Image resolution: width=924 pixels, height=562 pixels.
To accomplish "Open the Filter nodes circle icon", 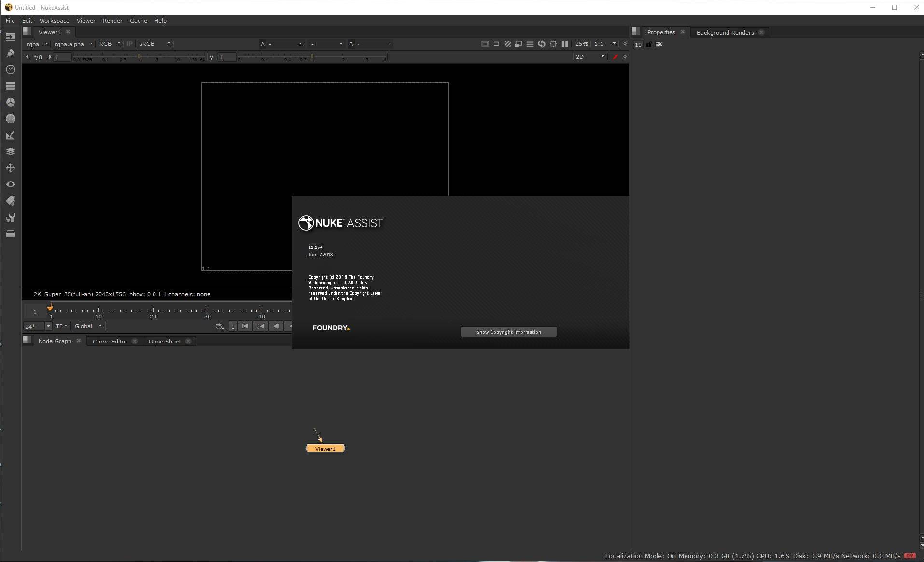I will [11, 119].
